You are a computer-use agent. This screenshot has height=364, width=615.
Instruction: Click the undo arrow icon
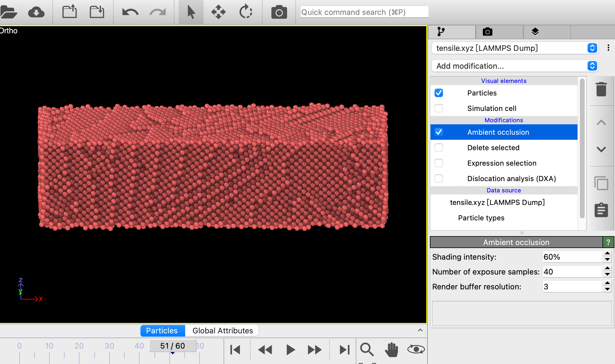tap(130, 12)
